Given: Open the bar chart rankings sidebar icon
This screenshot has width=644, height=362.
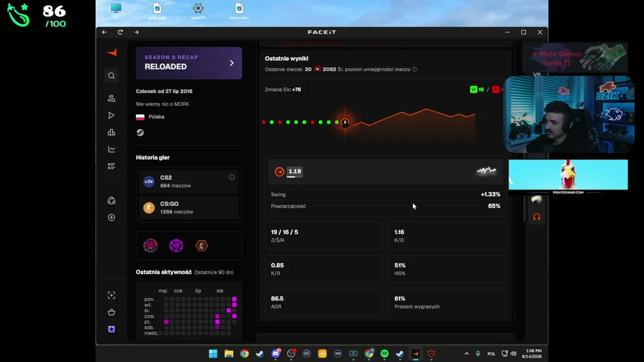Looking at the screenshot, I should pos(112,133).
